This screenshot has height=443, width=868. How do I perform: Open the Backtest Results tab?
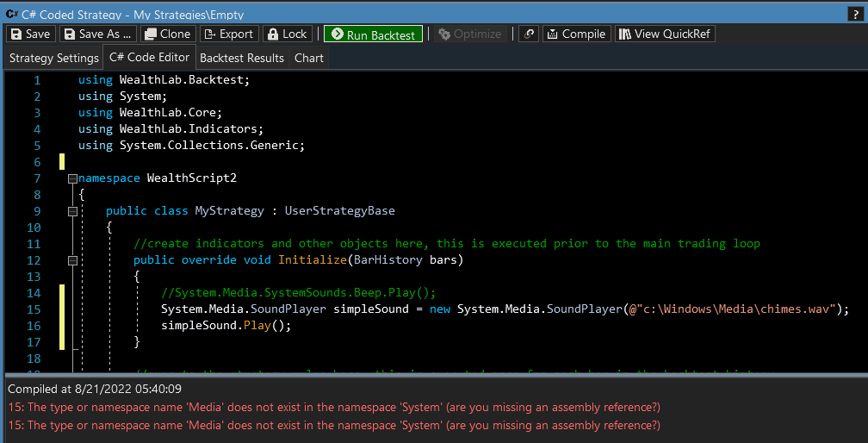click(x=241, y=58)
